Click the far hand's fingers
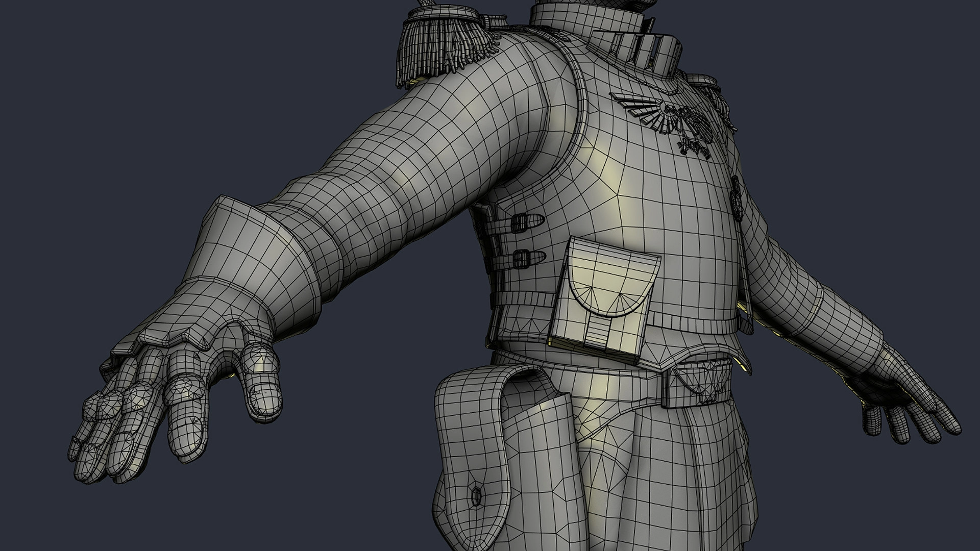Image resolution: width=980 pixels, height=551 pixels. point(898,423)
